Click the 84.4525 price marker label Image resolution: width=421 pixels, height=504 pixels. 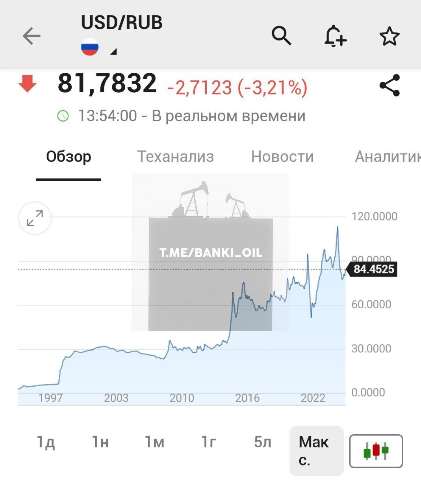coord(373,269)
